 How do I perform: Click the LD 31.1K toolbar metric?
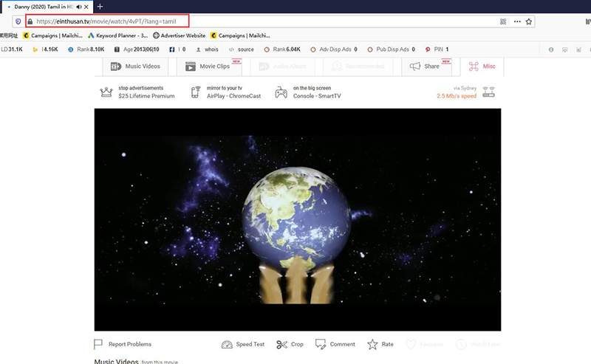coord(12,49)
